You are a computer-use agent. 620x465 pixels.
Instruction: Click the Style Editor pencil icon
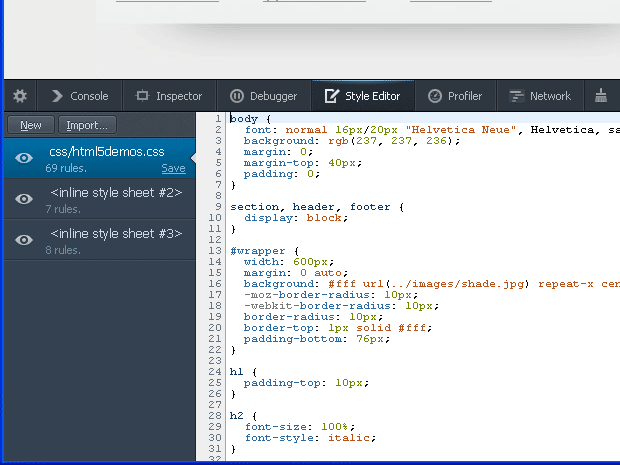pyautogui.click(x=332, y=96)
